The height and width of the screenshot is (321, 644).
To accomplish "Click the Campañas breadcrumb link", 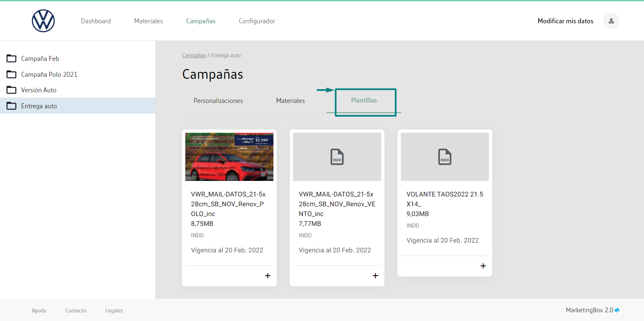I will pos(194,55).
